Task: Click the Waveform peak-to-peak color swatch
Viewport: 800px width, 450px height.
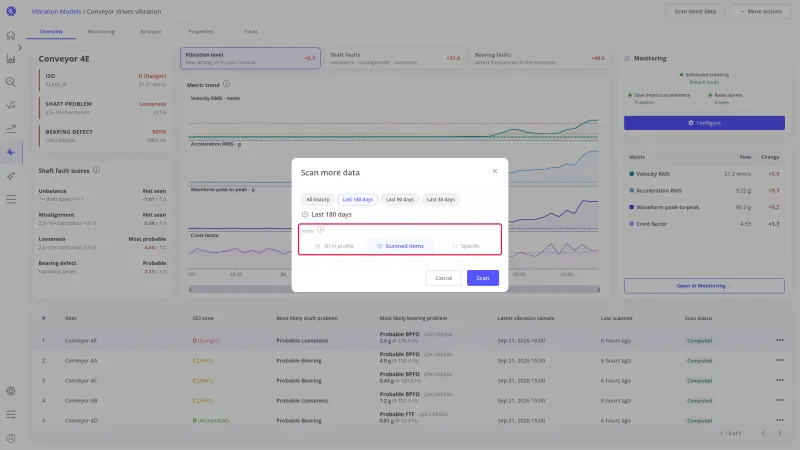Action: click(x=632, y=207)
